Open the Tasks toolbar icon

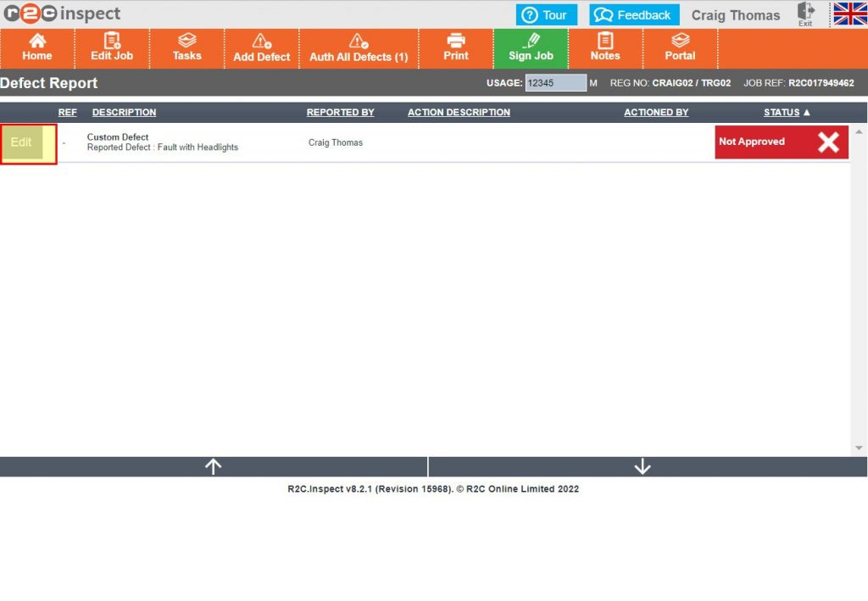click(x=186, y=48)
